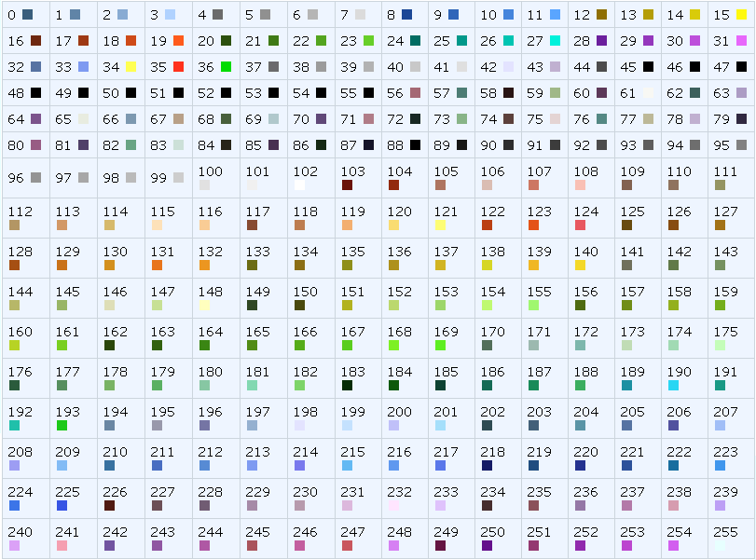The height and width of the screenshot is (560, 756).
Task: Select the yellow swatch numbered 15
Action: [x=742, y=15]
